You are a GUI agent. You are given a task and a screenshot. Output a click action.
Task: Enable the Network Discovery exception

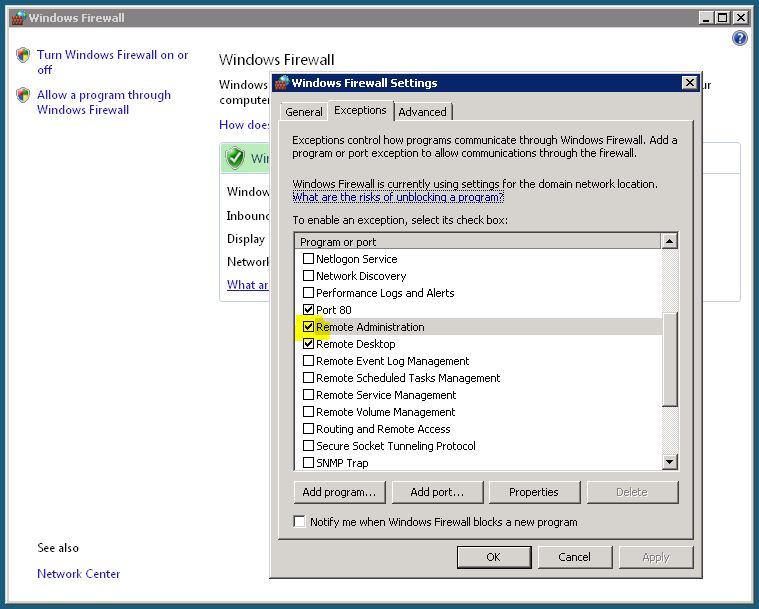pyautogui.click(x=308, y=275)
